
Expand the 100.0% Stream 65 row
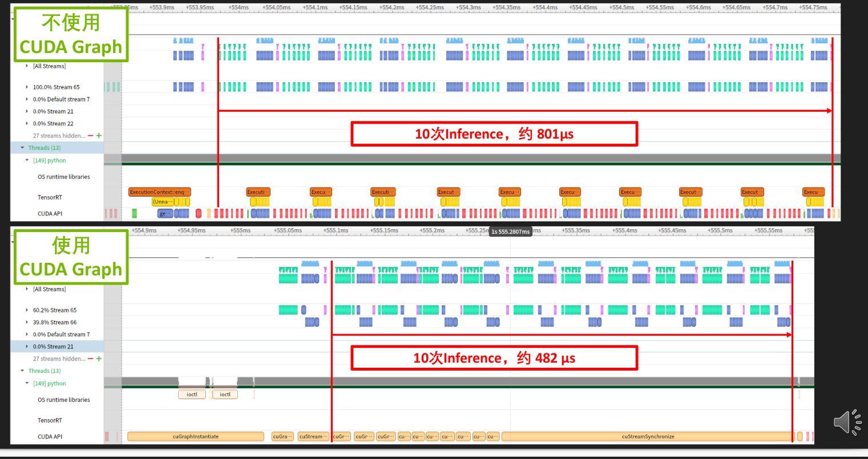(x=27, y=87)
